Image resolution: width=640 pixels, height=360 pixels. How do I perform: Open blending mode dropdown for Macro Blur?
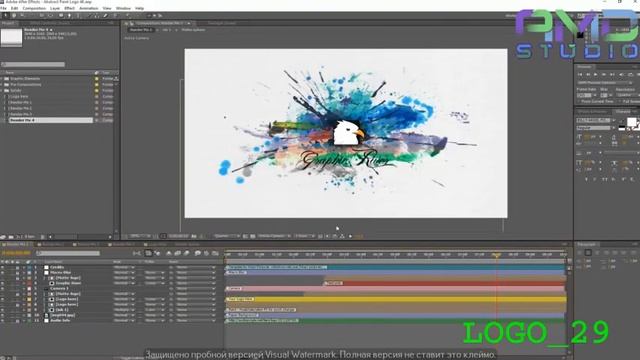click(x=124, y=273)
